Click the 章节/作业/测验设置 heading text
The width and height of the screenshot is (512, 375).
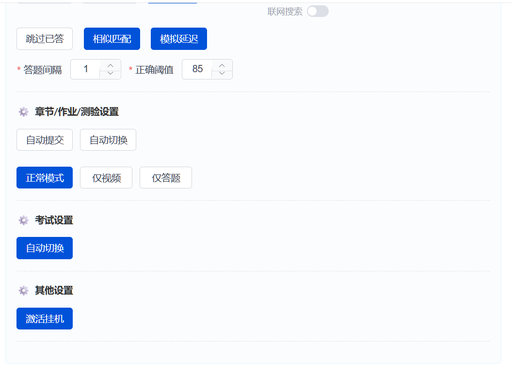click(x=77, y=112)
